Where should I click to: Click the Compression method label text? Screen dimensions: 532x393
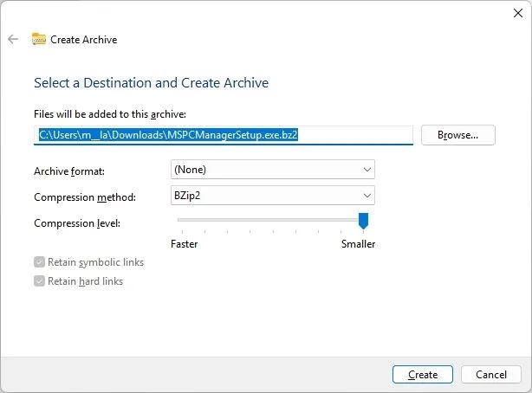[x=85, y=197]
